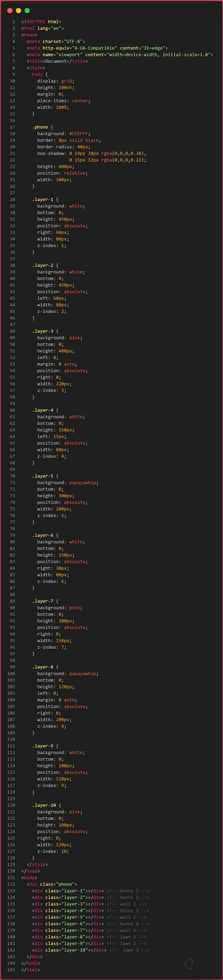Click the meta charset="UTF-8" line

pyautogui.click(x=56, y=41)
